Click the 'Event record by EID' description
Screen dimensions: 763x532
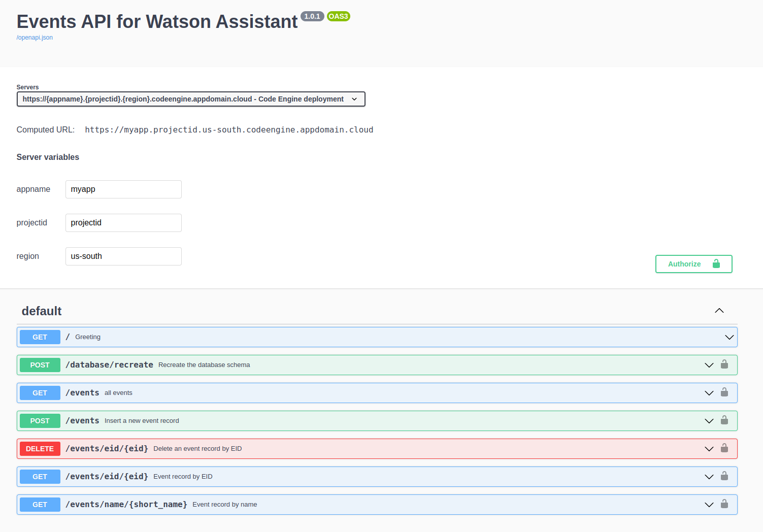coord(183,477)
